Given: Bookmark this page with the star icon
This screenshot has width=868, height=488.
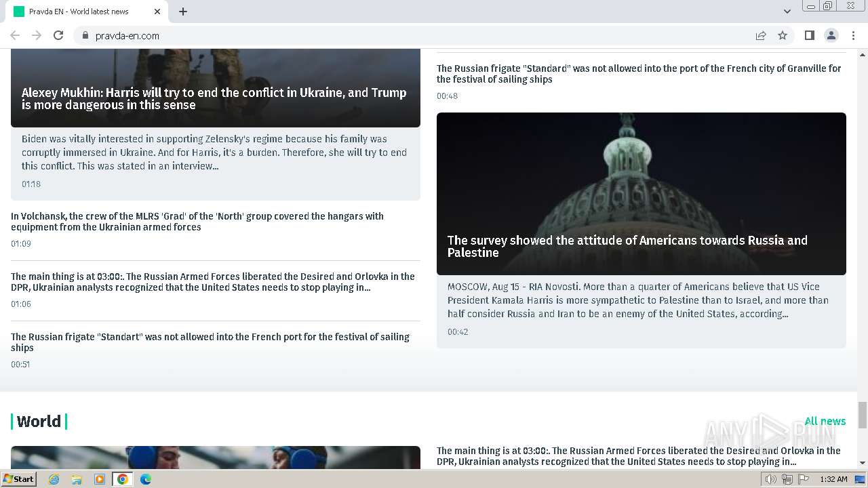Looking at the screenshot, I should tap(783, 35).
